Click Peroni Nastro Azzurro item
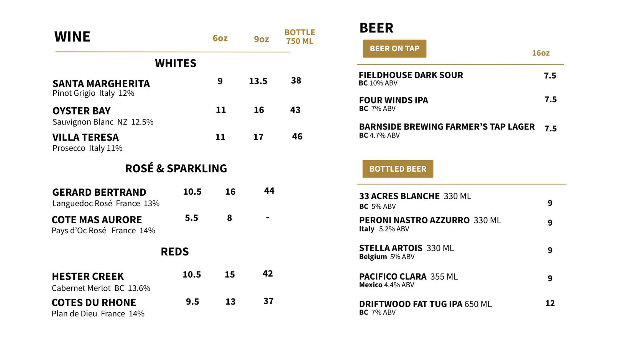This screenshot has height=362, width=644. pos(414,220)
